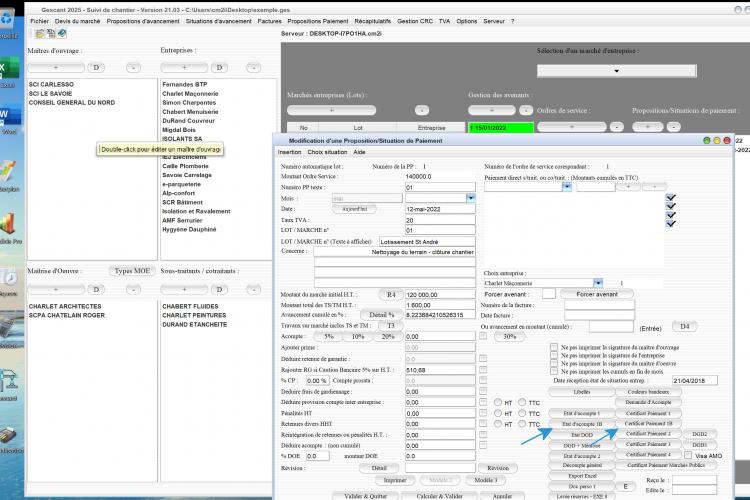Viewport: 750px width, 500px height.
Task: Click the '+' button under Marchés entreprises (Lots)
Action: 331,110
